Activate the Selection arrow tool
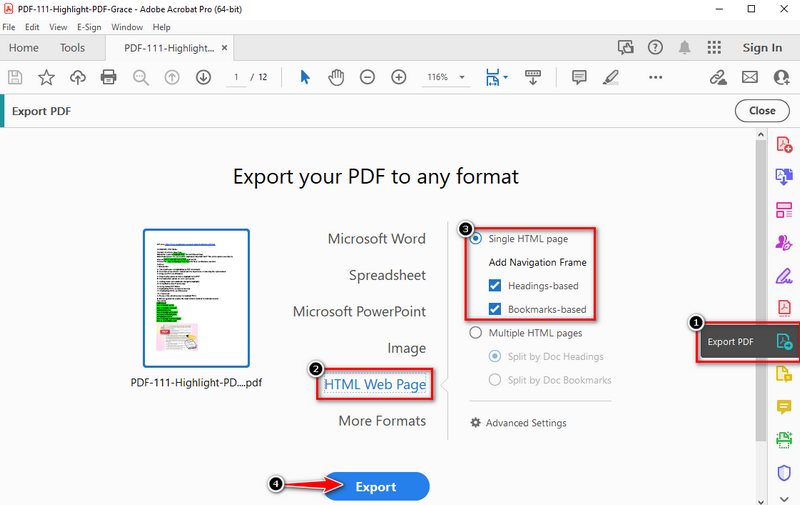This screenshot has width=800, height=505. click(x=305, y=77)
